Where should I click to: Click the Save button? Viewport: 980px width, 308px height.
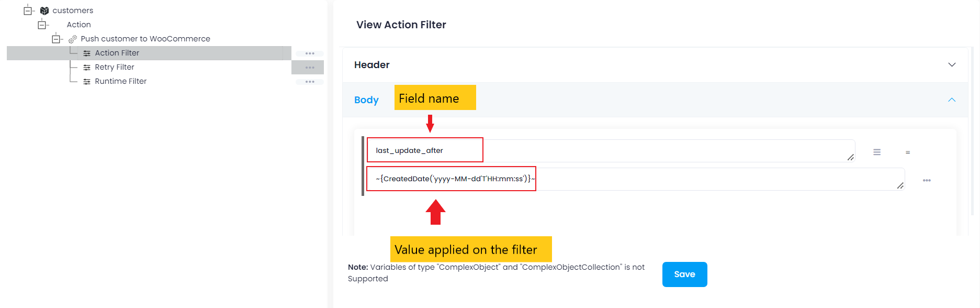[x=684, y=274]
